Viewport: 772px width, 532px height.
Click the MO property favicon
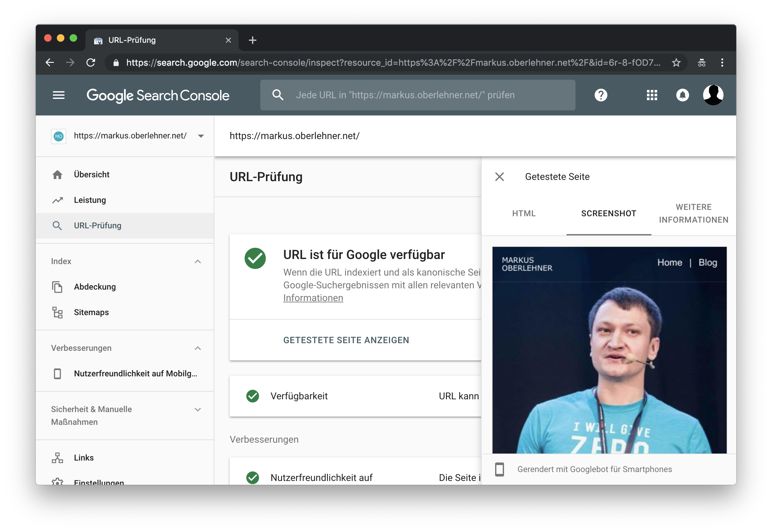59,136
